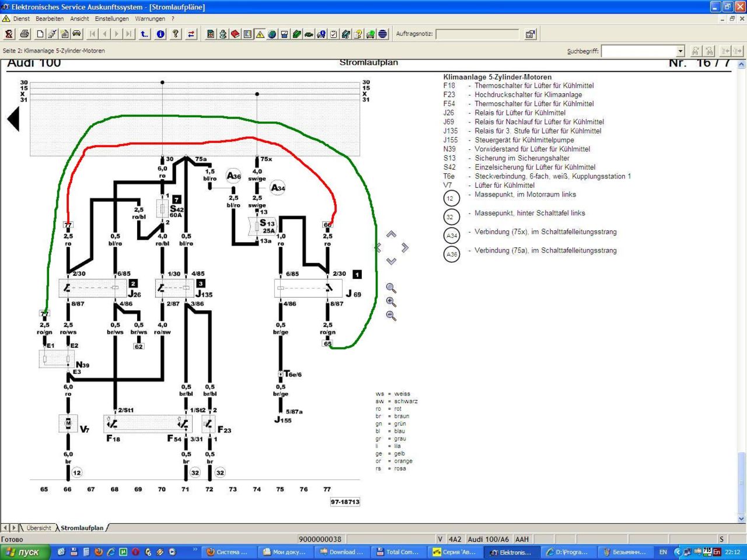Click the magnifier with minus zoom icon
Image resolution: width=747 pixels, height=560 pixels.
(391, 316)
